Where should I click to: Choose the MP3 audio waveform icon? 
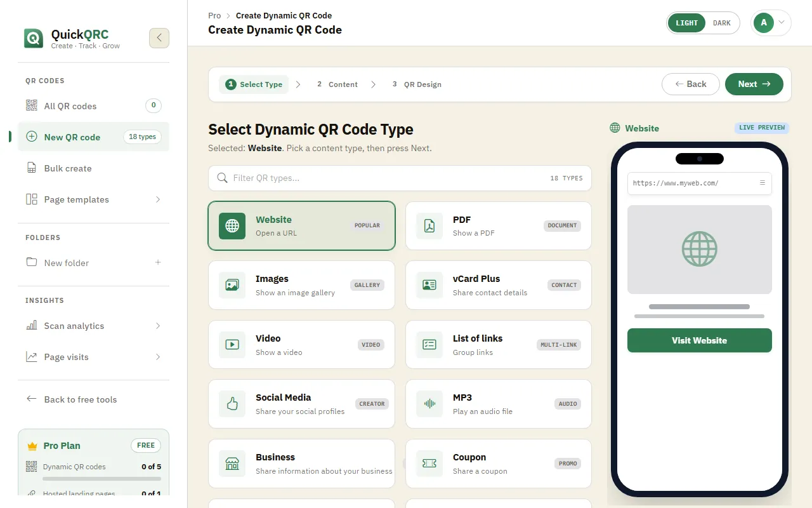click(429, 404)
